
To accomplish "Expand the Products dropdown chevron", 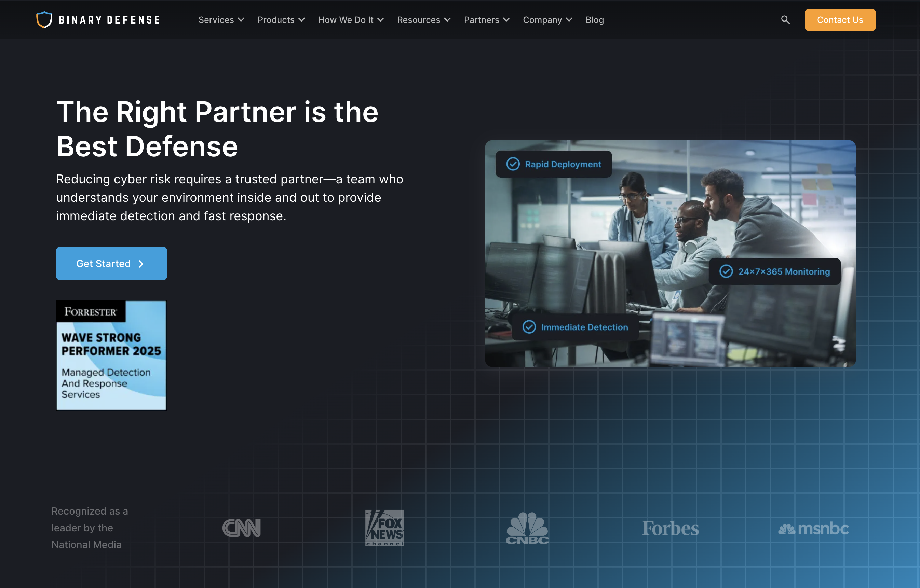I will [301, 20].
